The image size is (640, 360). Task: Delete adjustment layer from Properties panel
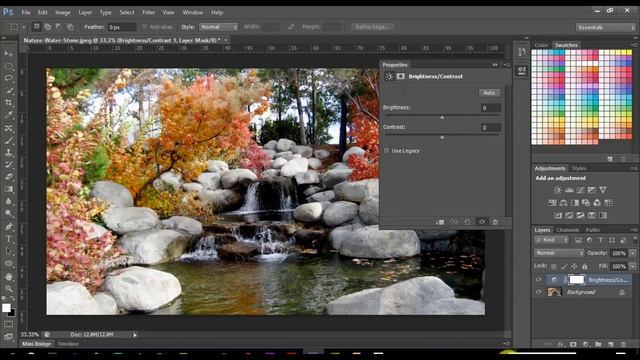pyautogui.click(x=495, y=222)
